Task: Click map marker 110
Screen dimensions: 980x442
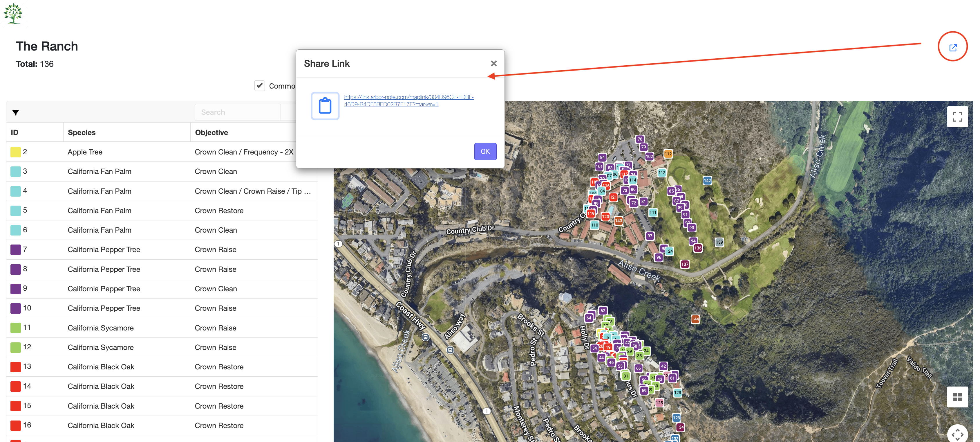Action: [x=595, y=225]
